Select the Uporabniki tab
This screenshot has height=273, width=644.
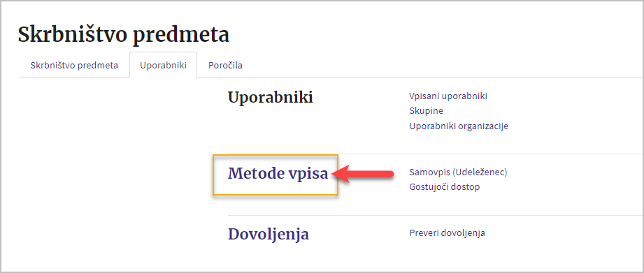click(x=163, y=65)
